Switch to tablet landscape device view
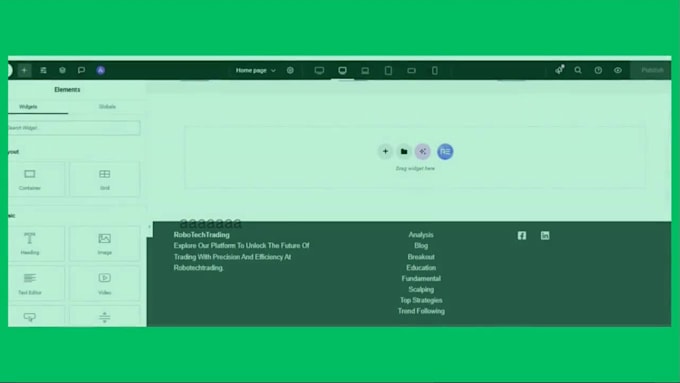 412,70
